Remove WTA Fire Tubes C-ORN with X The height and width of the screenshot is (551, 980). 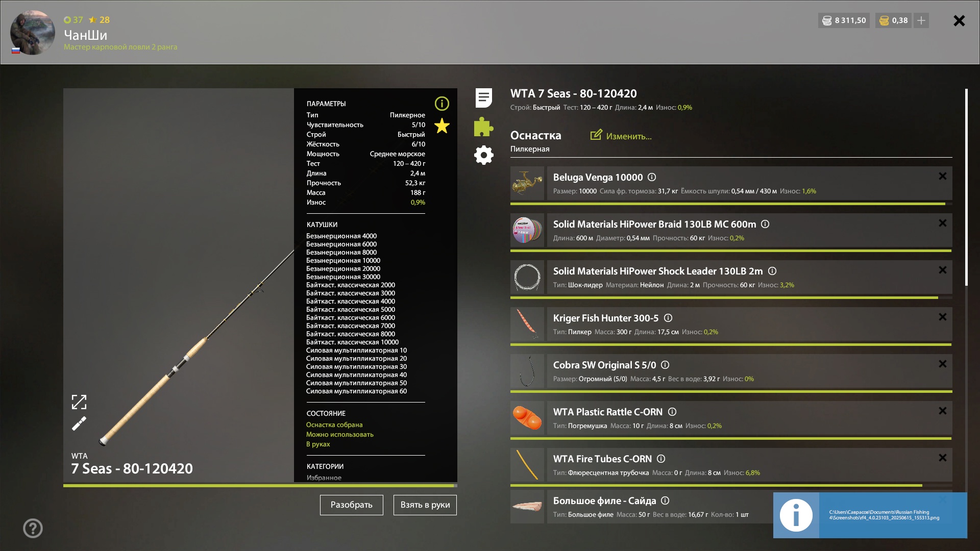(942, 458)
